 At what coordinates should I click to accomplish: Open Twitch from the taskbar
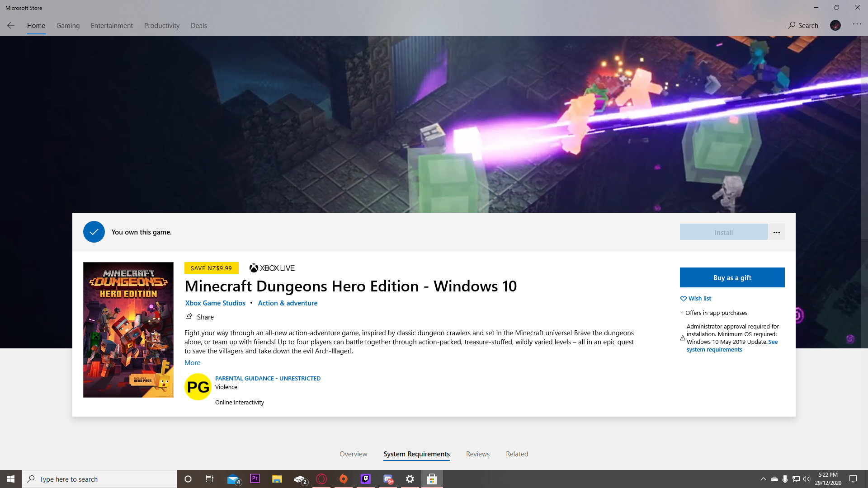(x=366, y=479)
